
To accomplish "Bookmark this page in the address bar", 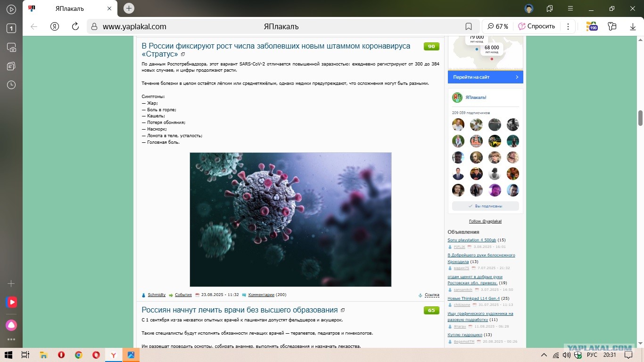I will (x=469, y=26).
